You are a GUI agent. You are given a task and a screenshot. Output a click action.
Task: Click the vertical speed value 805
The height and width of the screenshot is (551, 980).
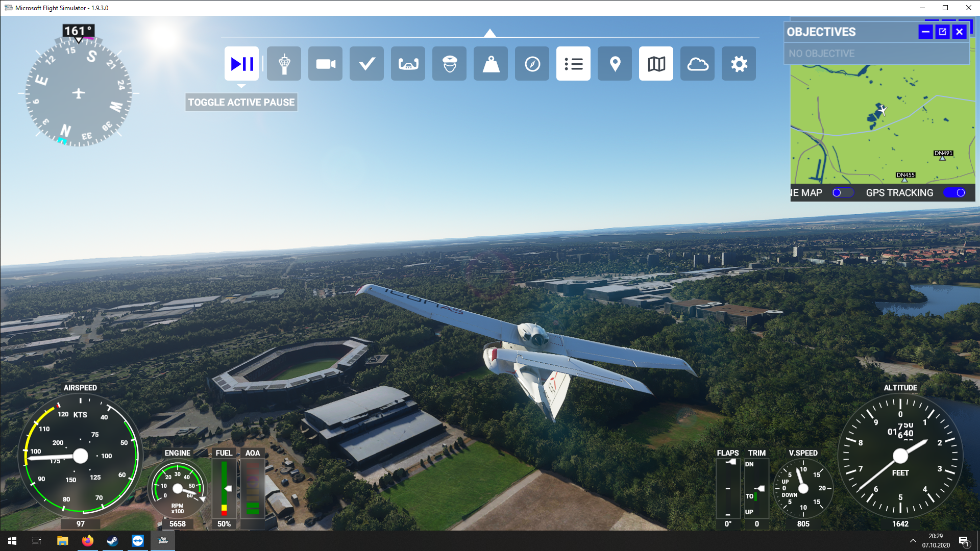tap(803, 524)
